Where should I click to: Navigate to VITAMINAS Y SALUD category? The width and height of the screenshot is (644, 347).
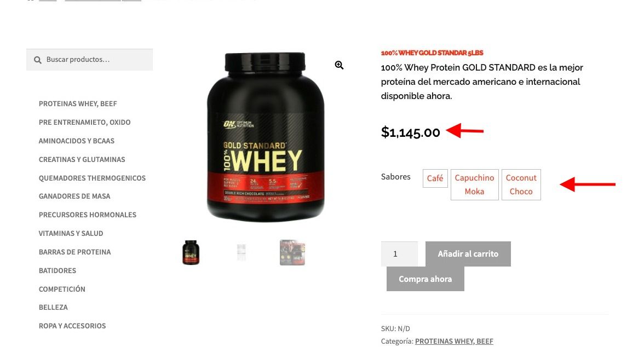point(71,233)
